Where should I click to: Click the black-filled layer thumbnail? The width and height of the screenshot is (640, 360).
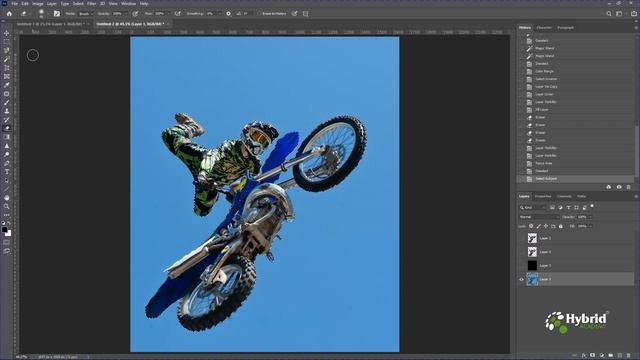tap(532, 266)
